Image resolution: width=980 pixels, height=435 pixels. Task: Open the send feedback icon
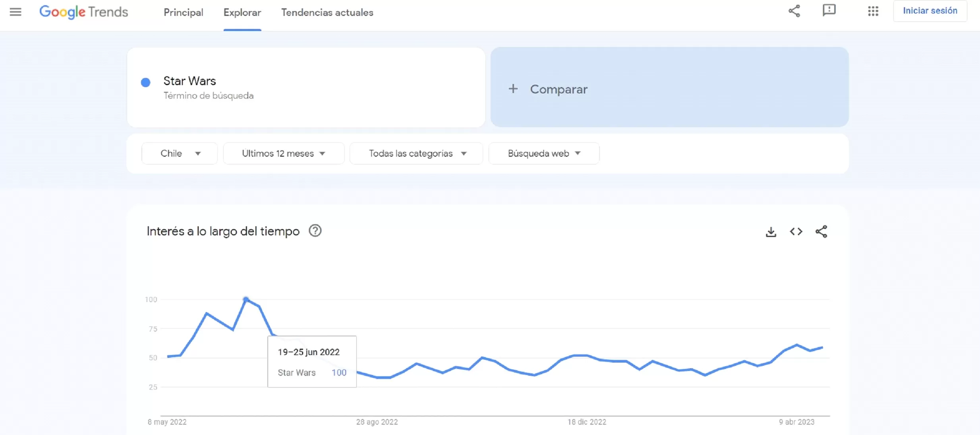point(829,11)
